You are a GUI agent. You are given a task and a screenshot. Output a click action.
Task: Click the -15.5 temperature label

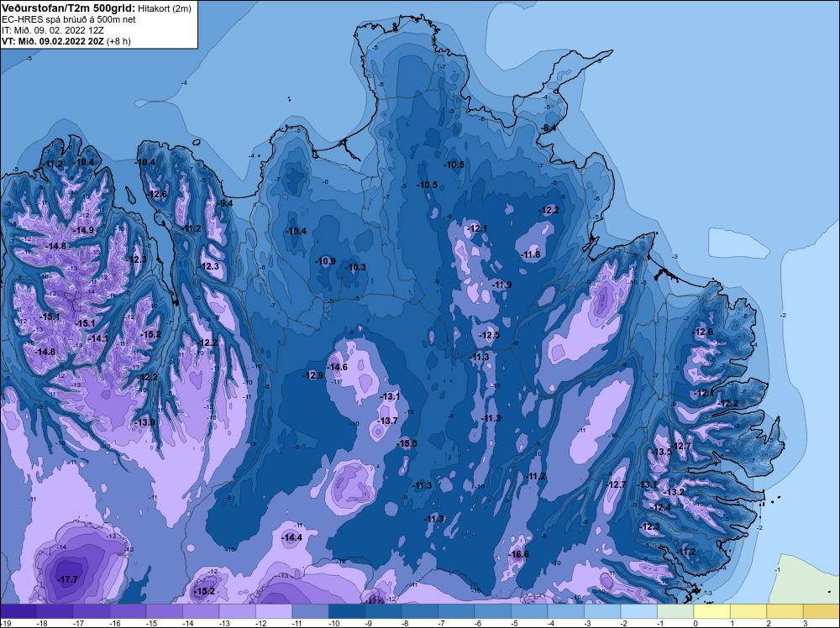407,443
